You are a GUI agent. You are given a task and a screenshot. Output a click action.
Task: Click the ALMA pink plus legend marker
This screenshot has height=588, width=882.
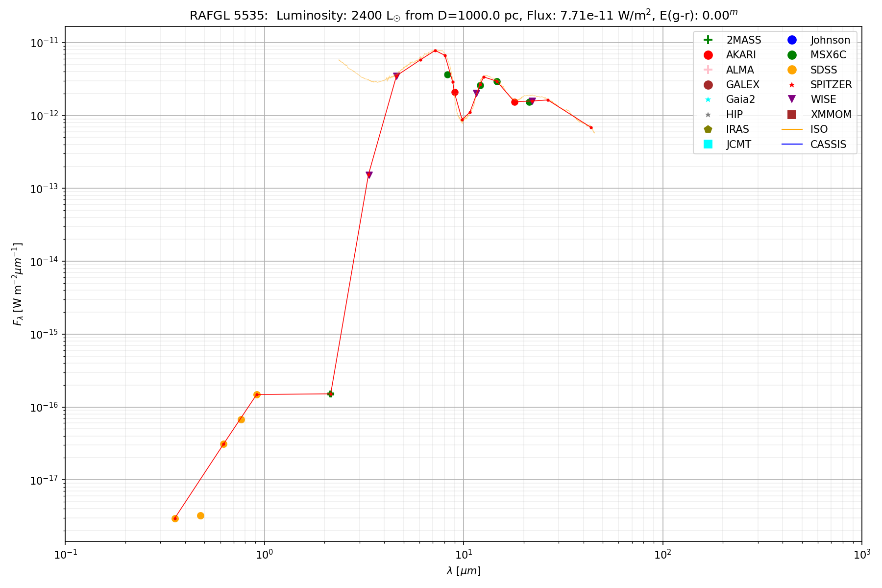(x=708, y=70)
